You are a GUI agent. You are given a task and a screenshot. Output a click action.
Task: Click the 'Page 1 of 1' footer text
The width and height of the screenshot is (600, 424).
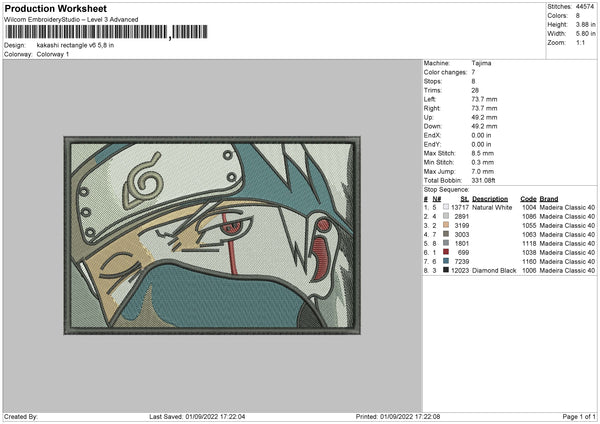[579, 416]
